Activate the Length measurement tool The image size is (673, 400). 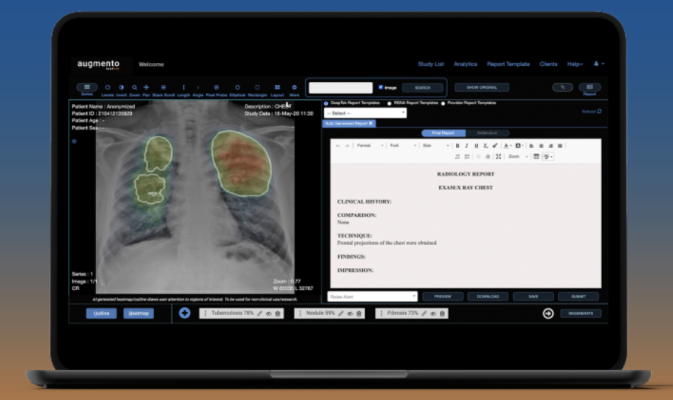183,89
